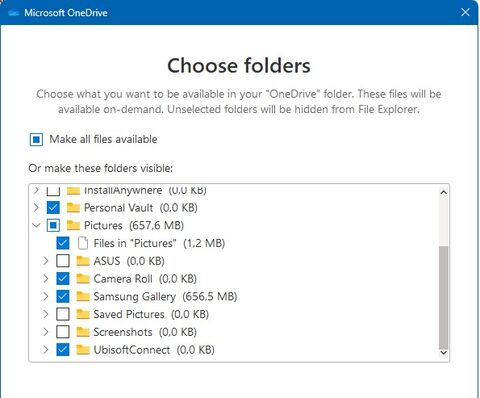Click the Files in "Pictures" (1,2 MB) text
This screenshot has height=398, width=480.
(159, 243)
